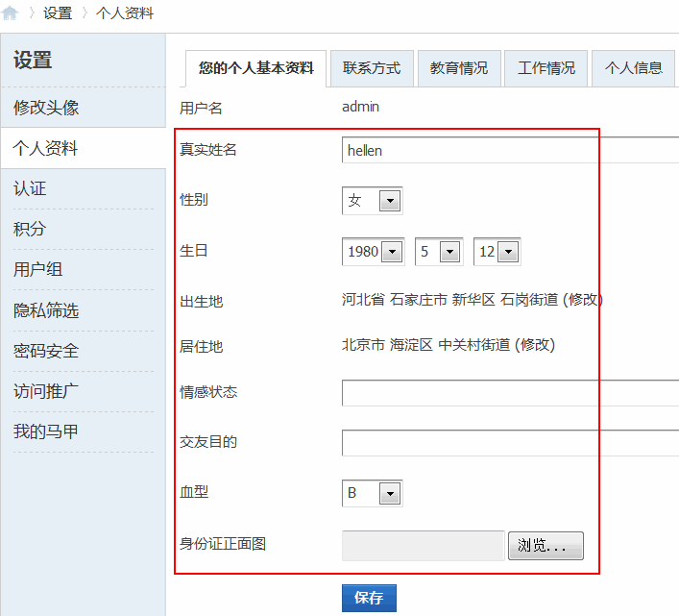The image size is (679, 616).
Task: Click the 出生地 label
Action: (x=201, y=301)
